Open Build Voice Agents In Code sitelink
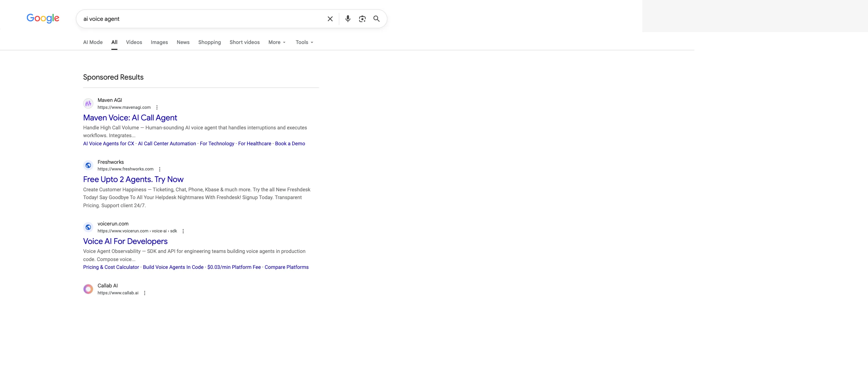This screenshot has height=369, width=868. [173, 267]
